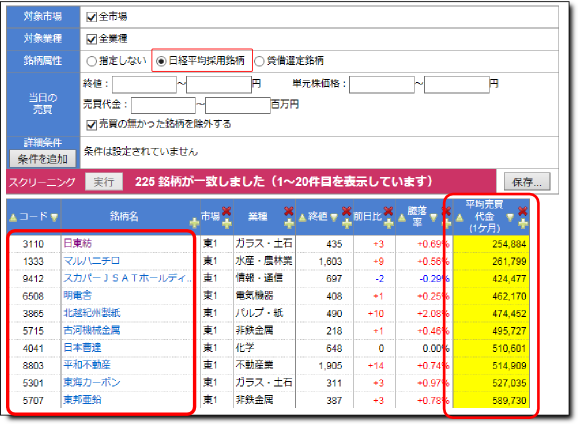Open the 明電舎 stock link
Image resolution: width=578 pixels, height=424 pixels.
[77, 296]
